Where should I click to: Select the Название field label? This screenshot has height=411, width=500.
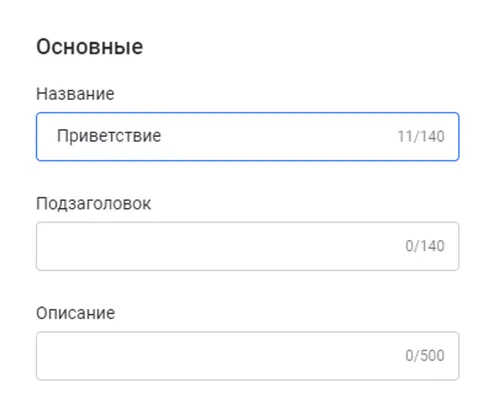point(75,94)
